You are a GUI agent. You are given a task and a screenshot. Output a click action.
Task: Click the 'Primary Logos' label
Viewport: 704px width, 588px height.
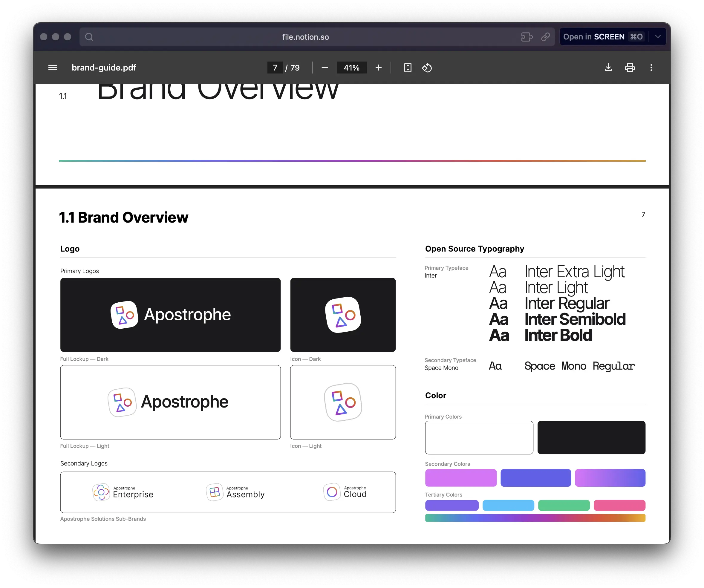[x=79, y=271]
